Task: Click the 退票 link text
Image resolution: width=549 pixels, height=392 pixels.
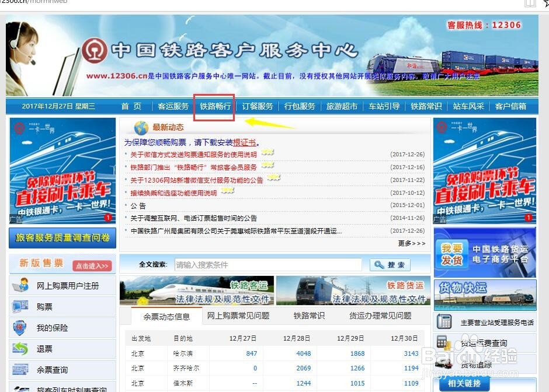Action: (x=44, y=349)
